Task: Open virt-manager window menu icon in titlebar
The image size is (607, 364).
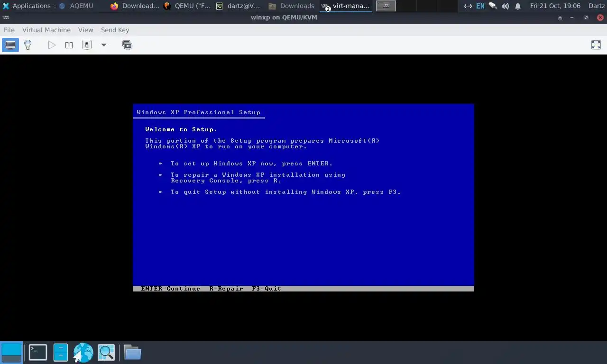Action: [x=5, y=18]
